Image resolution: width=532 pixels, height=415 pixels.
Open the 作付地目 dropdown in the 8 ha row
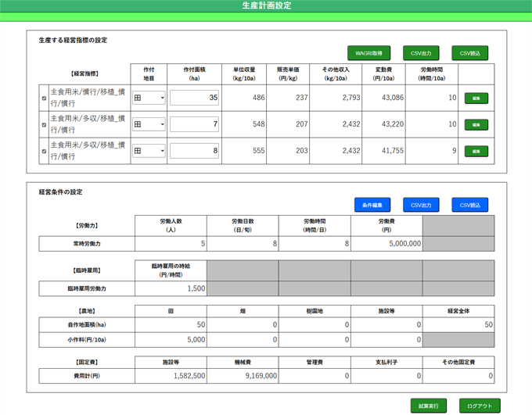[149, 152]
